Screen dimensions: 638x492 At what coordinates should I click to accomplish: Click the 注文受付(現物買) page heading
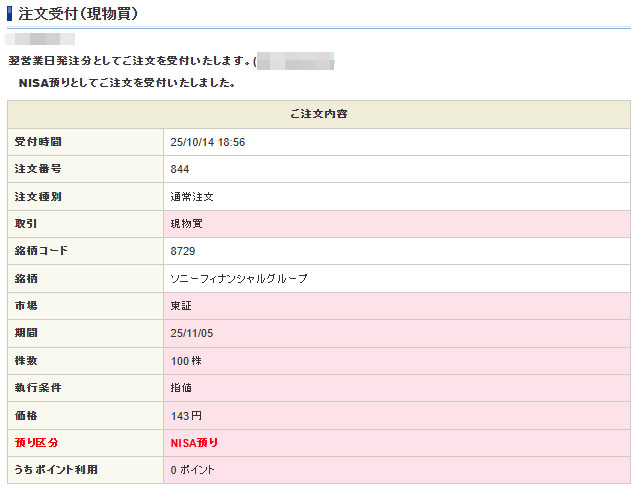pyautogui.click(x=79, y=14)
